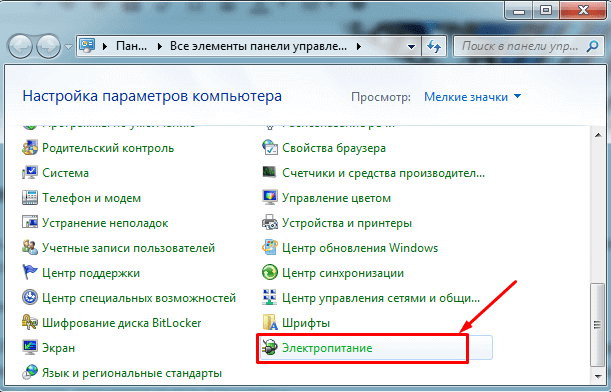Open the Центр синхронизации link
Viewport: 611px width, 392px height.
[x=343, y=273]
